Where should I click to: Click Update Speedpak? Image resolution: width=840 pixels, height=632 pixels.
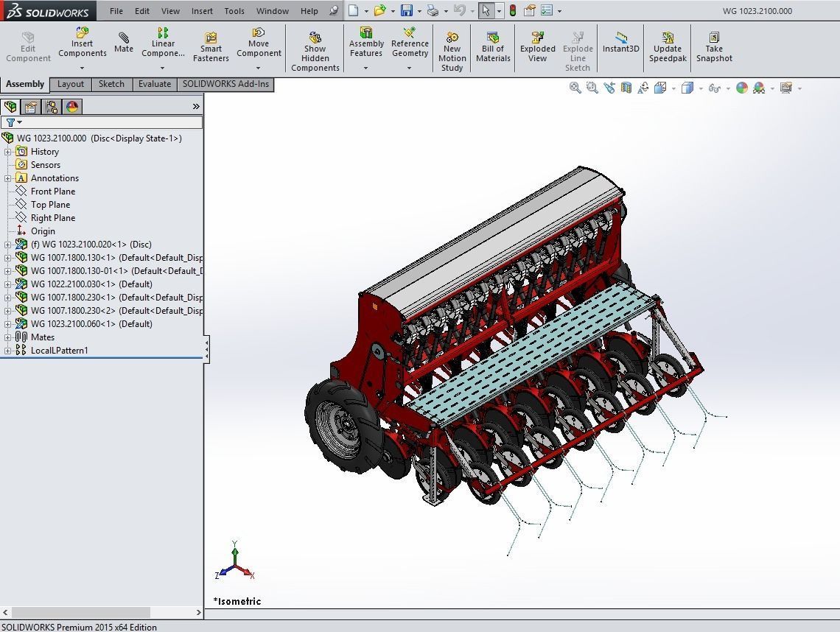pos(668,47)
